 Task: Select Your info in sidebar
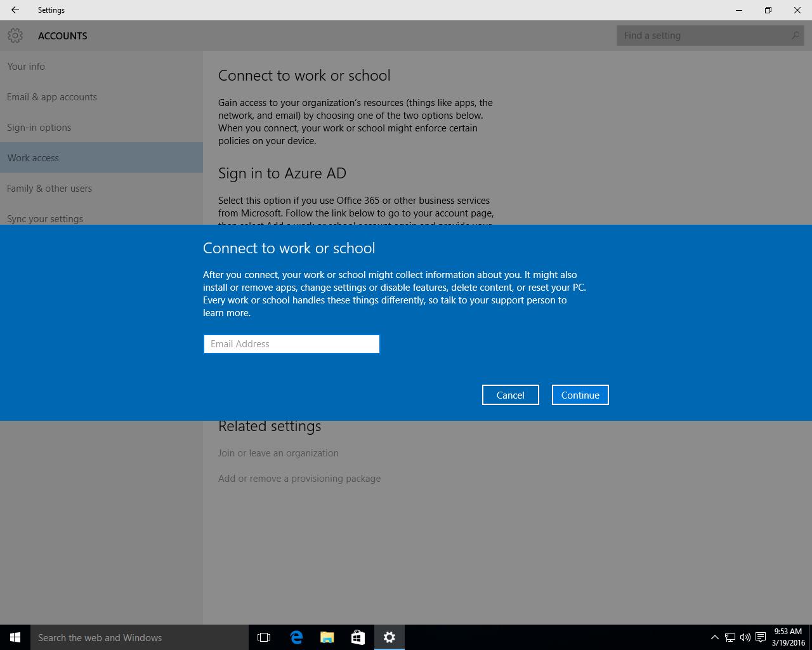click(x=101, y=66)
